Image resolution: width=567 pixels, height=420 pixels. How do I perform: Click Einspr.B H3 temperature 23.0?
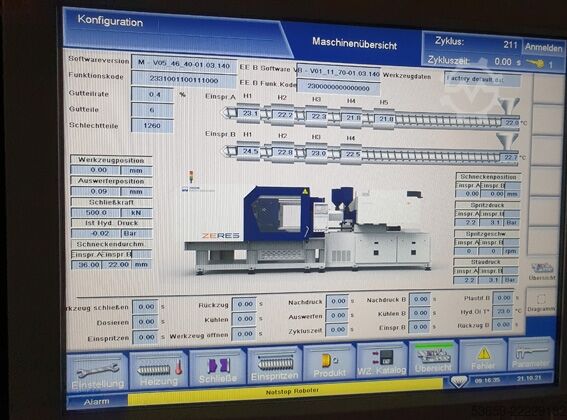pyautogui.click(x=318, y=153)
